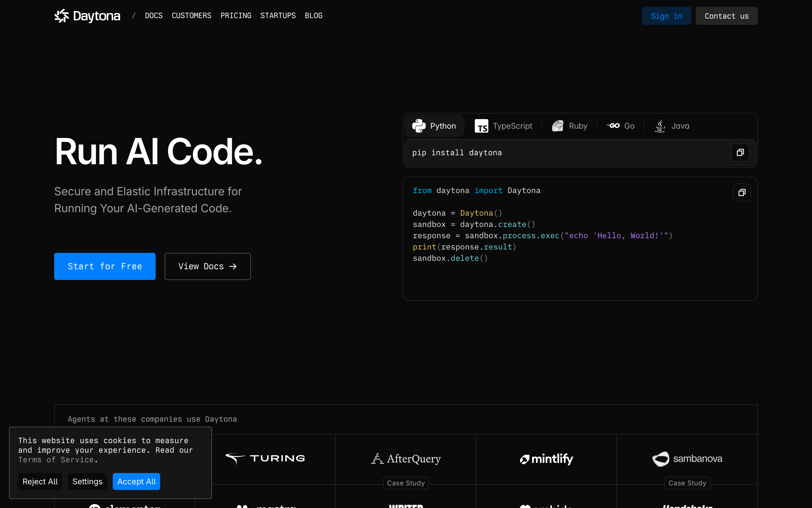Click the Sign in button
The height and width of the screenshot is (508, 812).
tap(667, 16)
